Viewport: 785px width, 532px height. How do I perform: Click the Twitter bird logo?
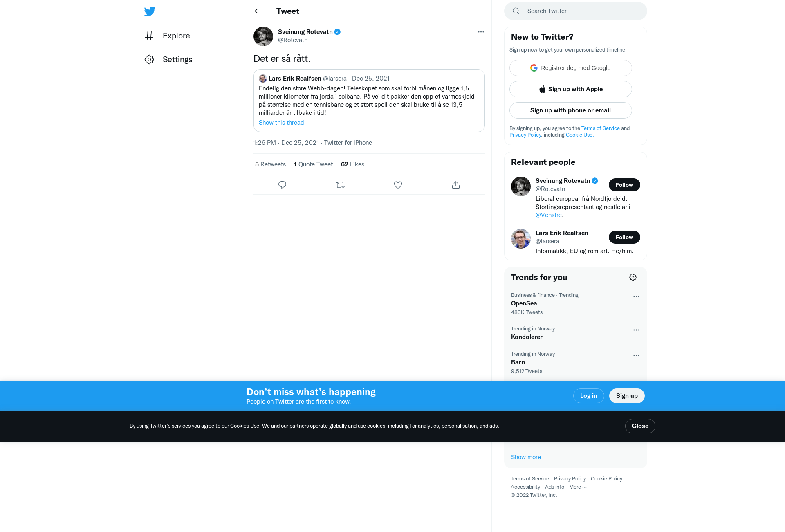click(150, 11)
